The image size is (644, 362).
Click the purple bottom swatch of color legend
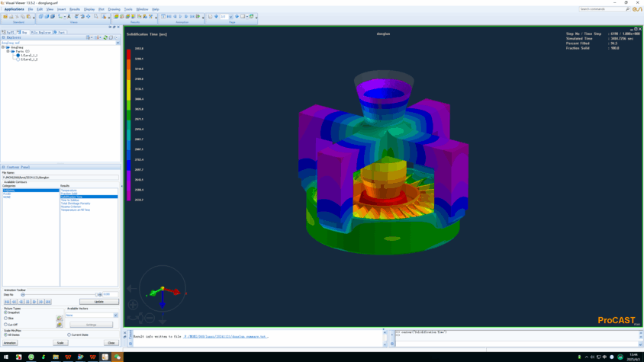[128, 195]
